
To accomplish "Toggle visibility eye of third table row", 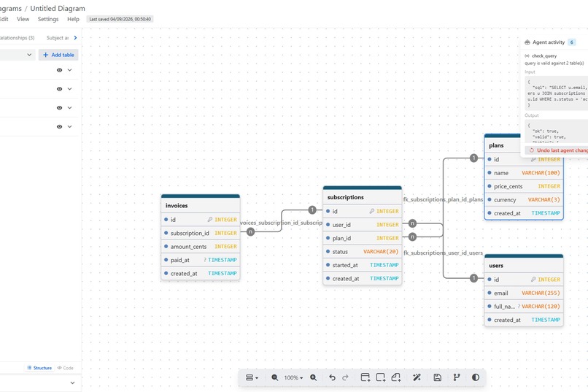I will click(59, 107).
